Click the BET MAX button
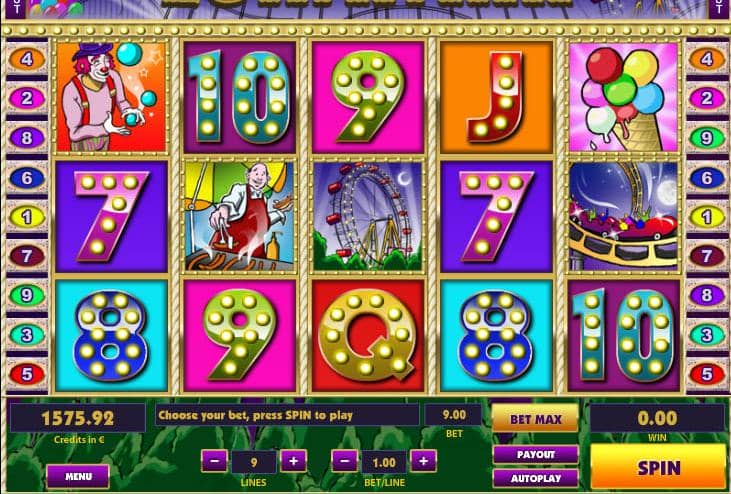The width and height of the screenshot is (731, 494). click(x=536, y=418)
